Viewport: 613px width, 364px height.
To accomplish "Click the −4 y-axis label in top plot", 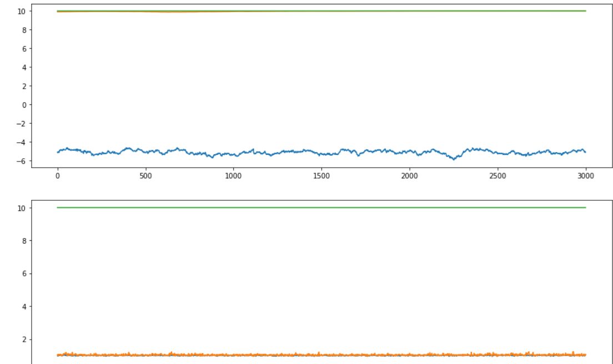I will click(x=21, y=142).
